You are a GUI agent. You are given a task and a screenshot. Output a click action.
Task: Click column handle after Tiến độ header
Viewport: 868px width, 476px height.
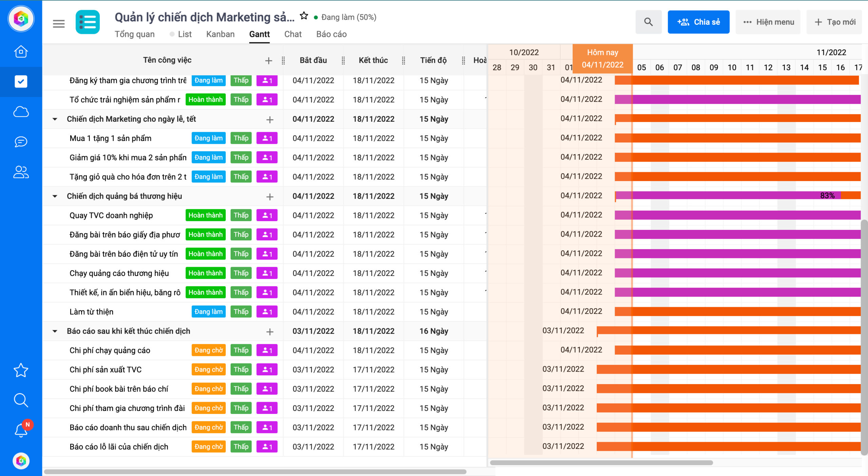[x=463, y=60]
